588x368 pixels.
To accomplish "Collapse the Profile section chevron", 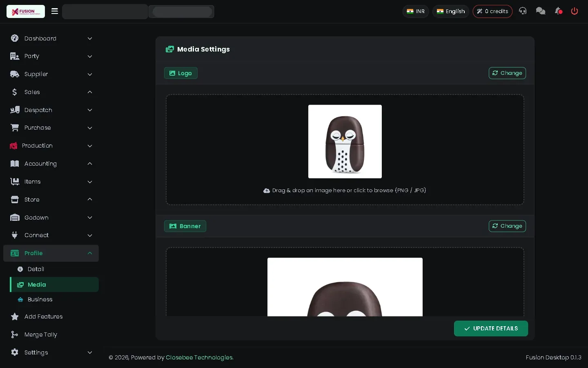I will coord(90,253).
